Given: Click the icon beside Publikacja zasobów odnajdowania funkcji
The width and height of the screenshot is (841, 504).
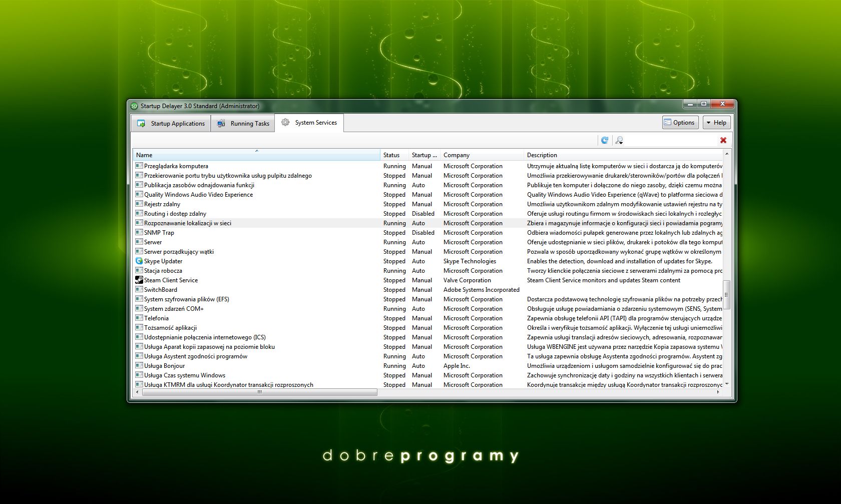Looking at the screenshot, I should [139, 185].
